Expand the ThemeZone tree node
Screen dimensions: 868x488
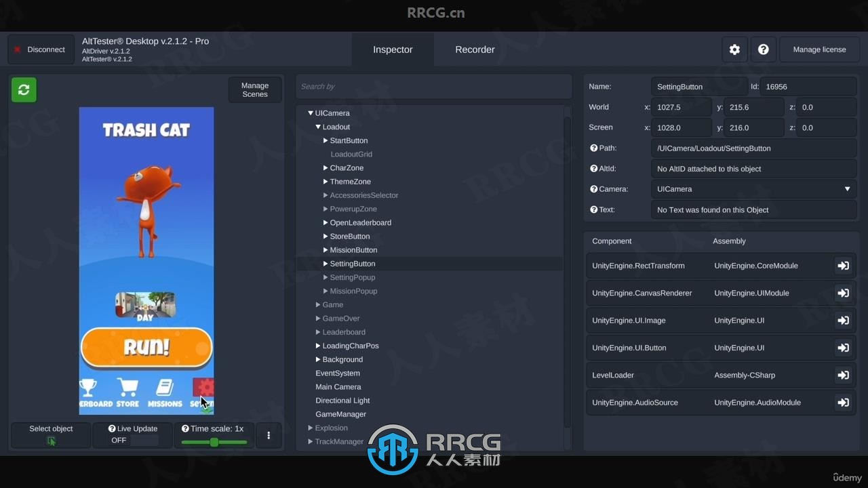pos(325,182)
